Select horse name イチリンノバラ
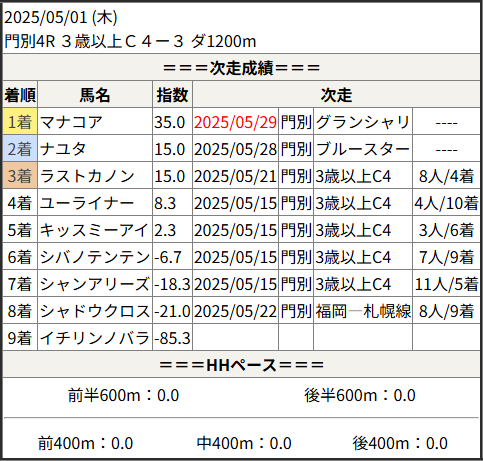 click(x=95, y=338)
